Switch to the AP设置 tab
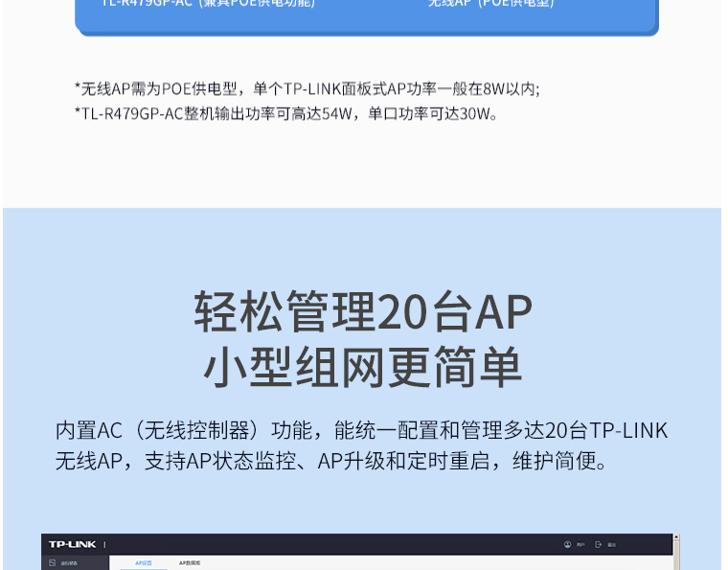Screen dimensions: 728x570 pyautogui.click(x=144, y=563)
